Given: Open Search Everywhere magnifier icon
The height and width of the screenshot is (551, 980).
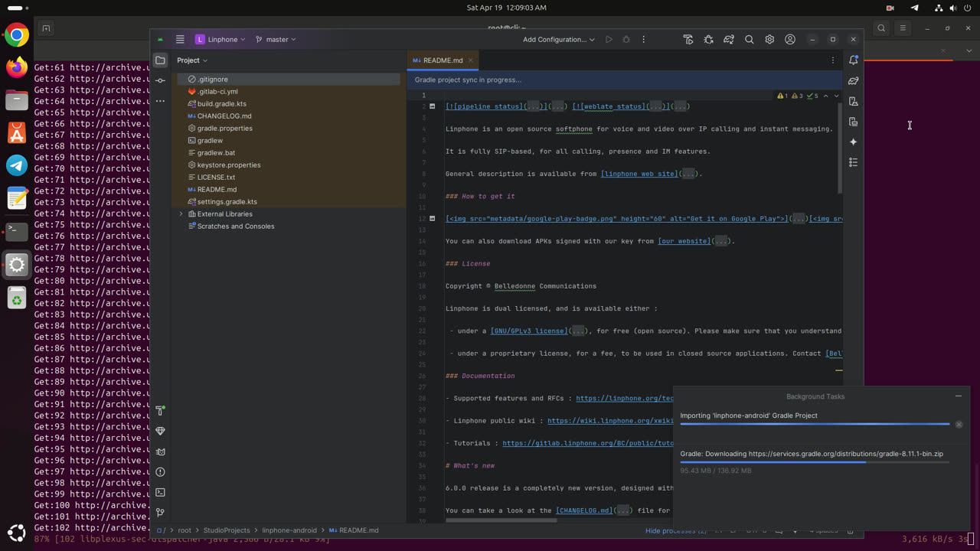Looking at the screenshot, I should pyautogui.click(x=750, y=39).
